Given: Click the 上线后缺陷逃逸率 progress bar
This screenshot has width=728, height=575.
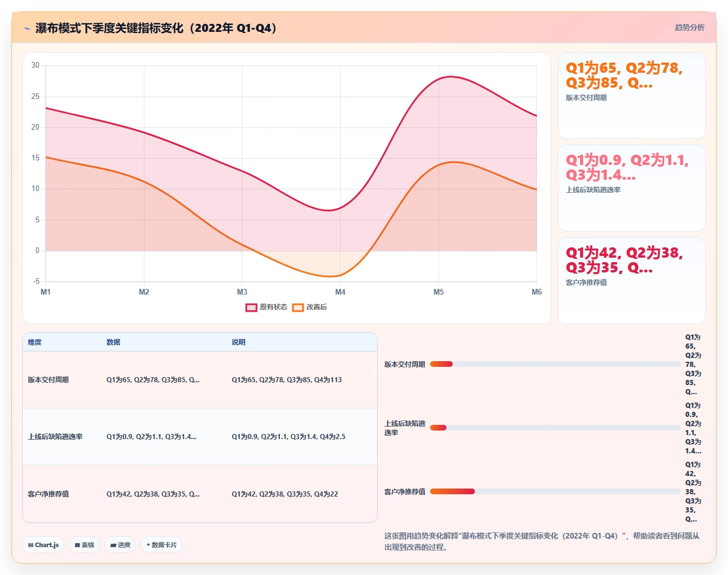Looking at the screenshot, I should (555, 428).
